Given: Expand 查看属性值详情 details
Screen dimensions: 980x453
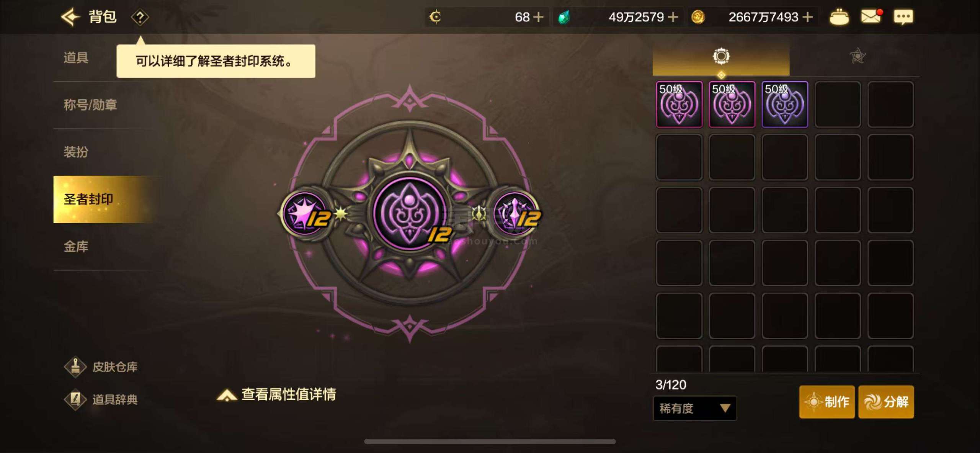Looking at the screenshot, I should pyautogui.click(x=276, y=394).
